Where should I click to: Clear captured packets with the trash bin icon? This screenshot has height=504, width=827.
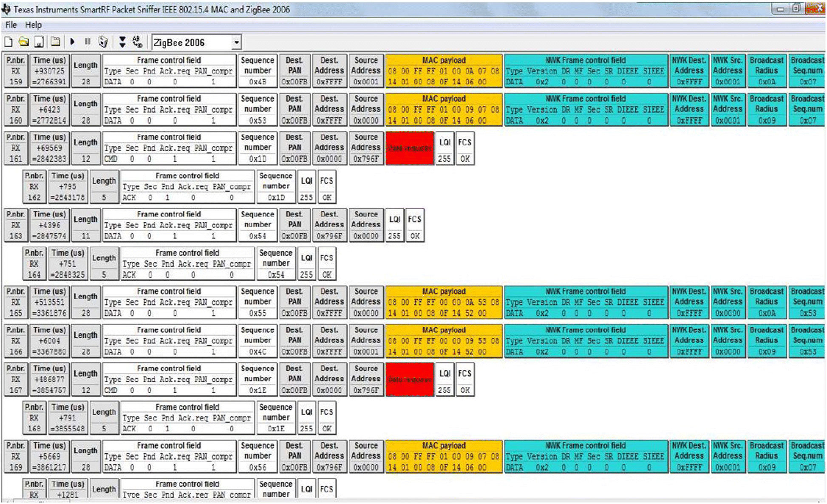103,42
